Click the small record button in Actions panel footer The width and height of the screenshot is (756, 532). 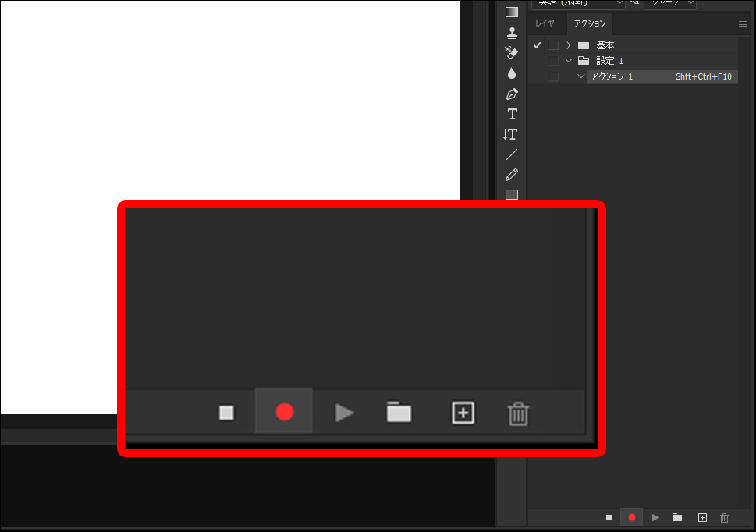(632, 517)
